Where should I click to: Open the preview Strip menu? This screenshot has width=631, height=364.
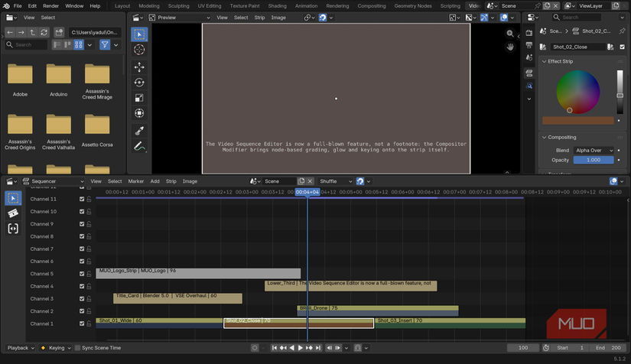pos(259,18)
